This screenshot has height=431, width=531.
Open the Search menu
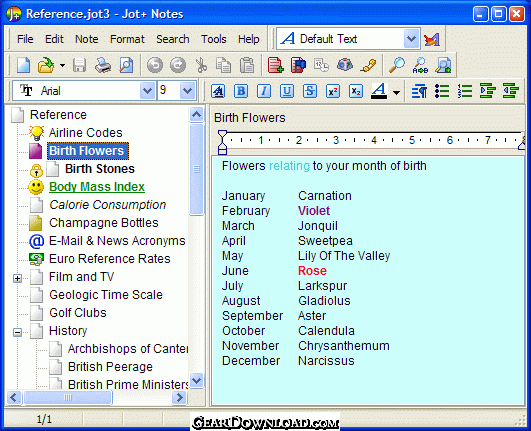[x=173, y=39]
